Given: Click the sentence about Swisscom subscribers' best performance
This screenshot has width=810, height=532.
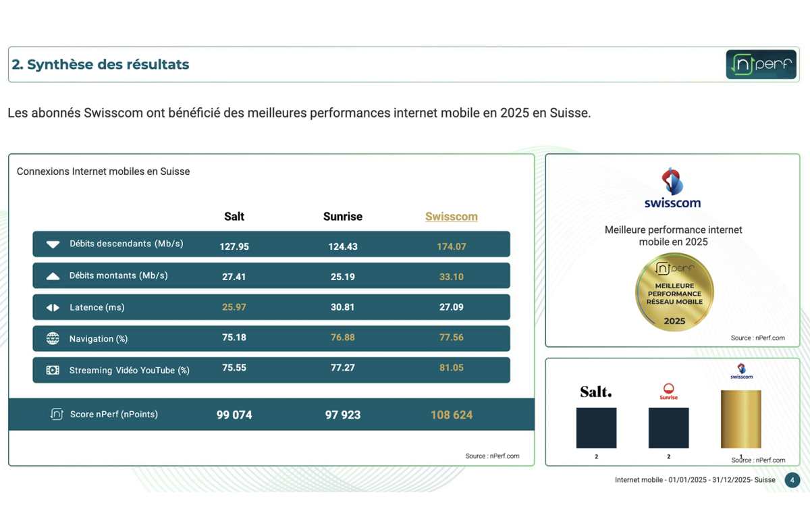Looking at the screenshot, I should 299,113.
